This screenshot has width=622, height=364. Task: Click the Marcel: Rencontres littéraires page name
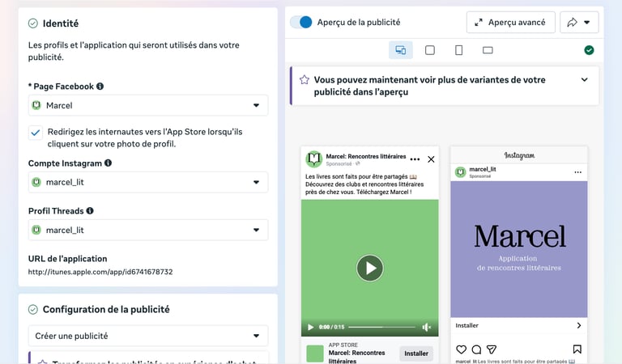click(366, 156)
